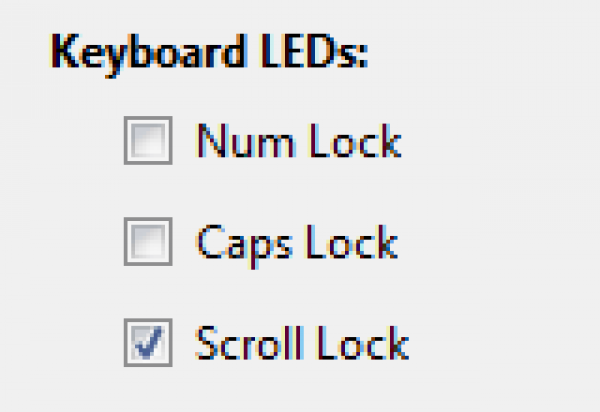Enable the Num Lock checkbox
This screenshot has height=412, width=600.
pos(148,140)
